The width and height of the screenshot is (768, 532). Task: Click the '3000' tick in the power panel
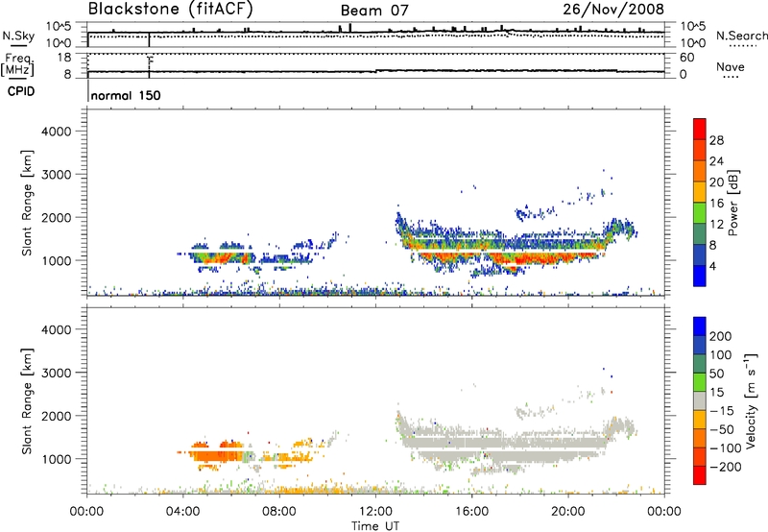coord(57,175)
